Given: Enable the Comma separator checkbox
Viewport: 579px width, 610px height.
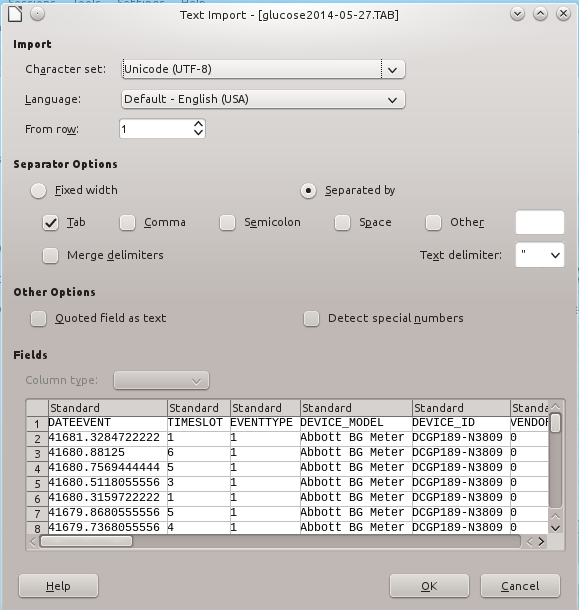Looking at the screenshot, I should coord(127,223).
